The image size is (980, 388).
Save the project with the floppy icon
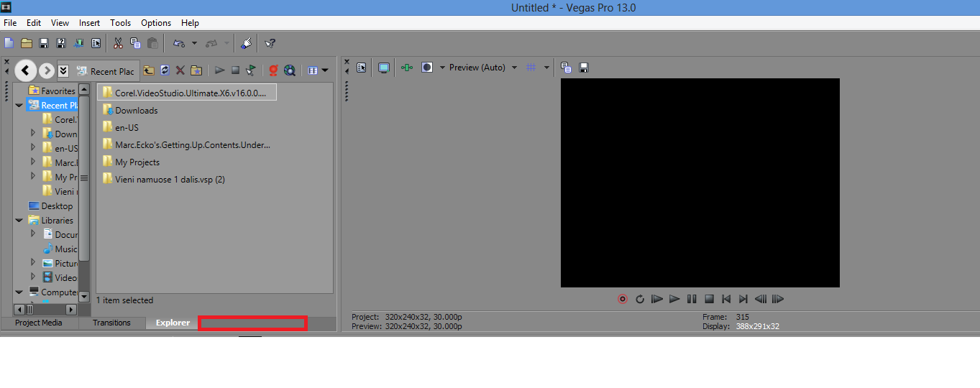coord(44,43)
